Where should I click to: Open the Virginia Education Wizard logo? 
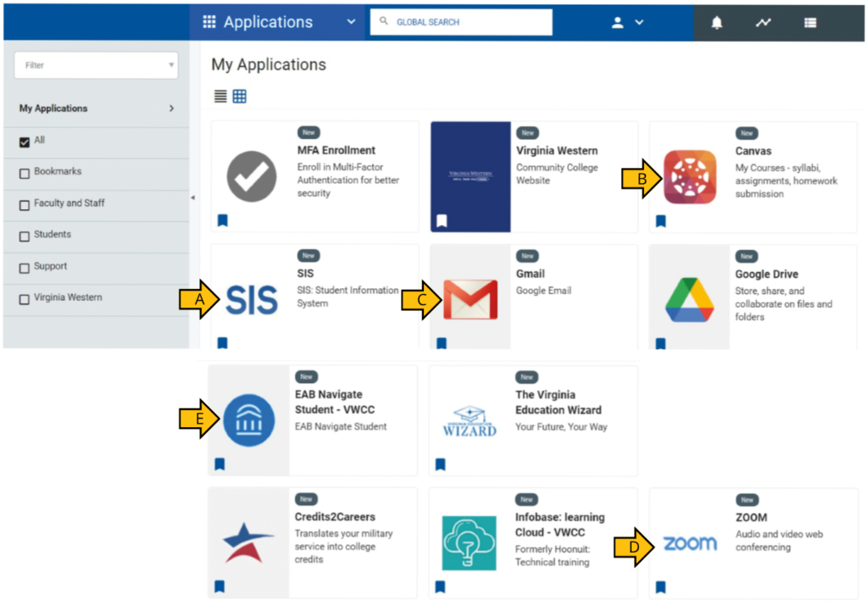coord(470,422)
